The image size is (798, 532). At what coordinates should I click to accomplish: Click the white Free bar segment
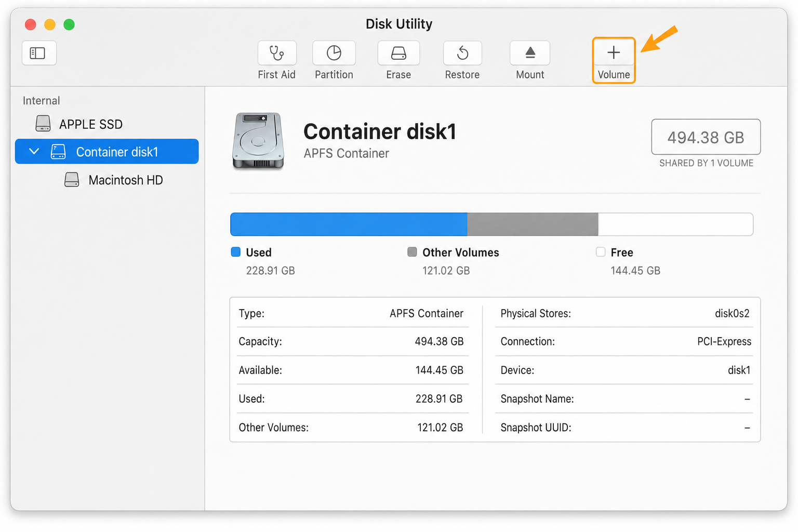click(675, 224)
